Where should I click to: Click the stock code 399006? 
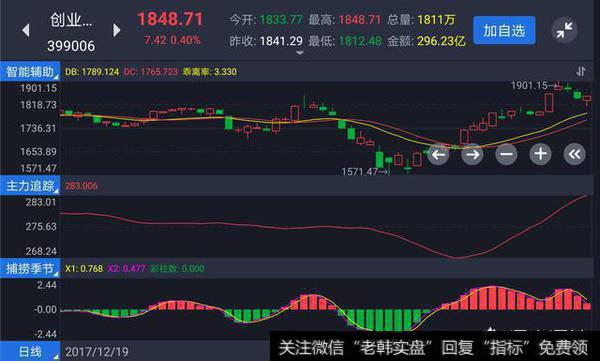coord(71,46)
